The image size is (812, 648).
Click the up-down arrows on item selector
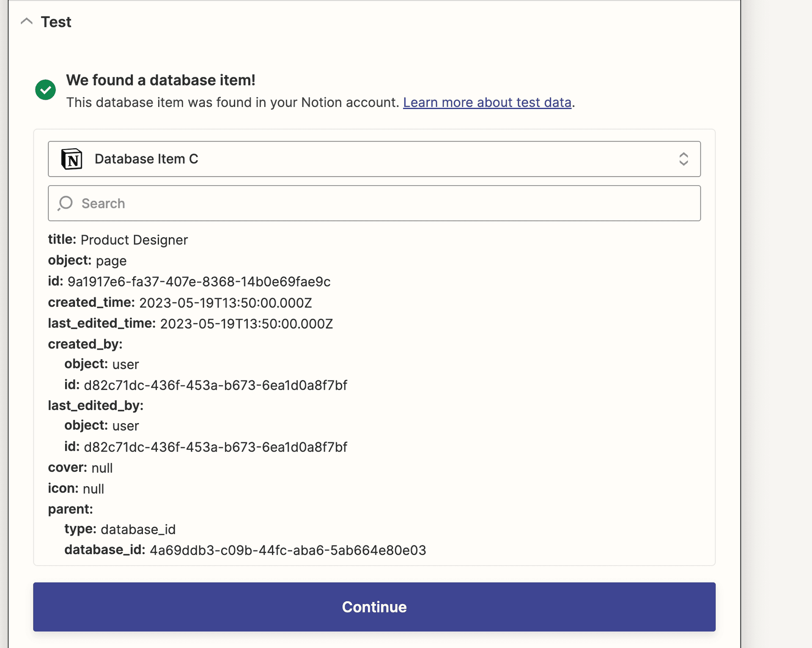pos(683,159)
